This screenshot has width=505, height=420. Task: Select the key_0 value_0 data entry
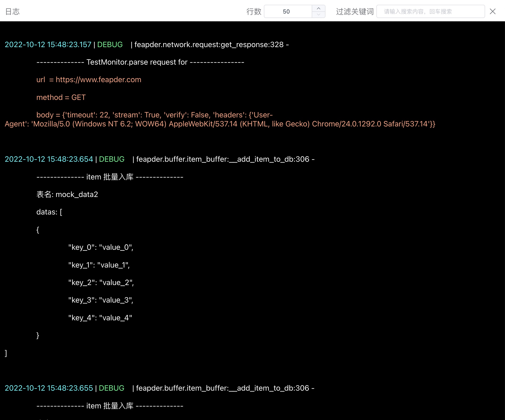100,247
